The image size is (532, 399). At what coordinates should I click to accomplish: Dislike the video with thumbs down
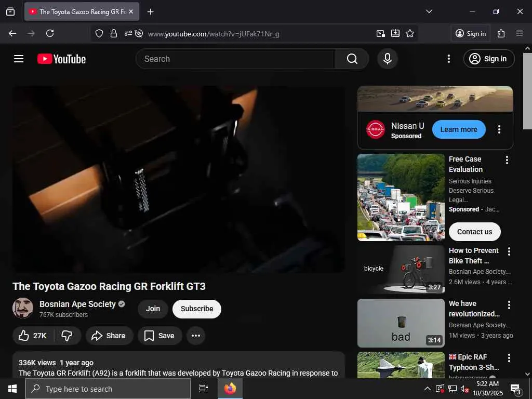coord(67,336)
